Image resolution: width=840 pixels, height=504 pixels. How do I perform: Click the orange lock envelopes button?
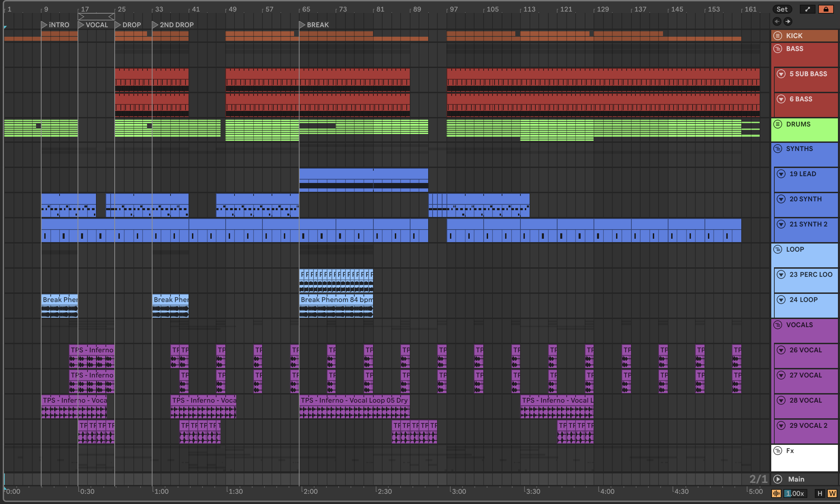pyautogui.click(x=826, y=10)
